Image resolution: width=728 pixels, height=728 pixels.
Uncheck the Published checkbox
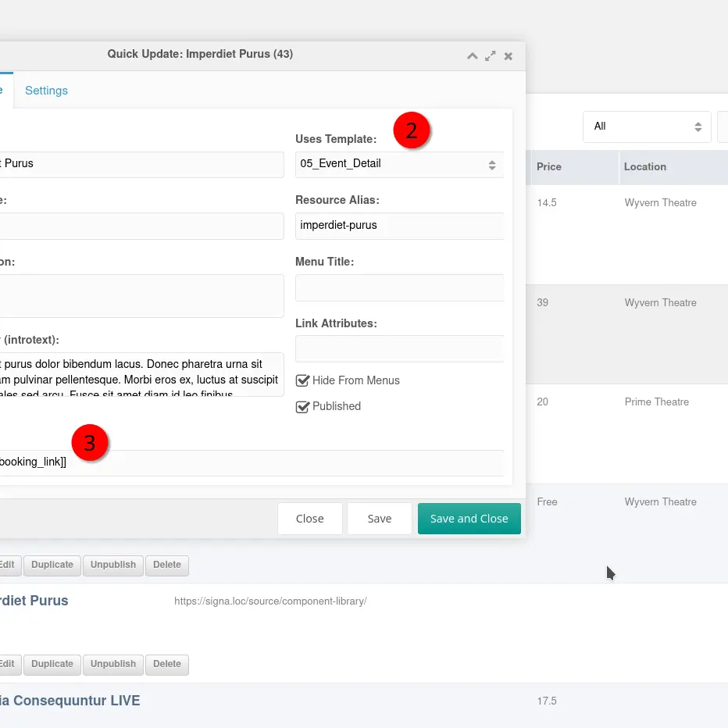303,407
